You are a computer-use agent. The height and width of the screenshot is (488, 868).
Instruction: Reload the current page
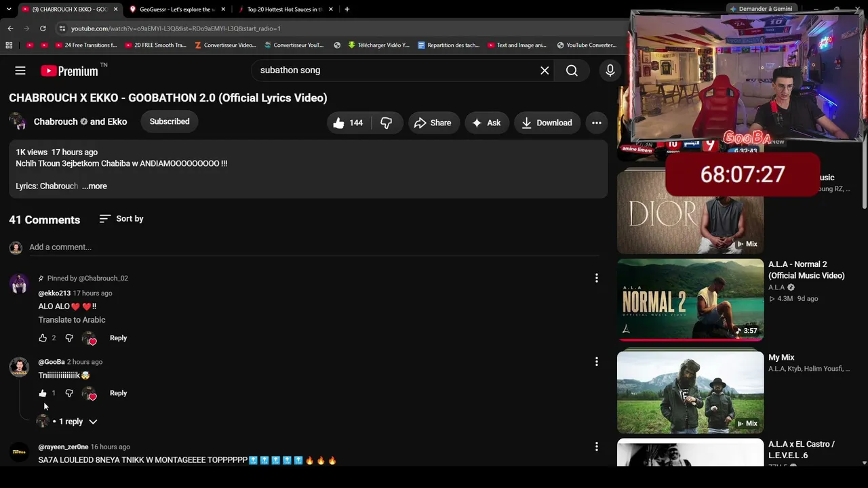(43, 28)
